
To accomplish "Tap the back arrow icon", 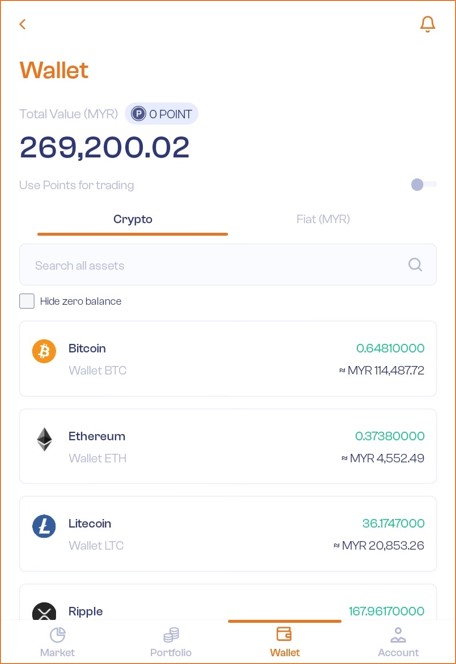I will coord(23,24).
